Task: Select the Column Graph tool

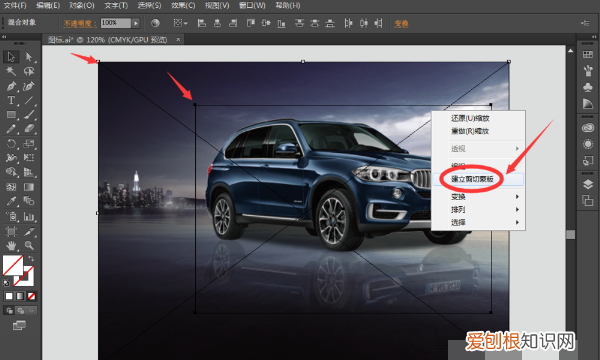Action: coord(29,216)
